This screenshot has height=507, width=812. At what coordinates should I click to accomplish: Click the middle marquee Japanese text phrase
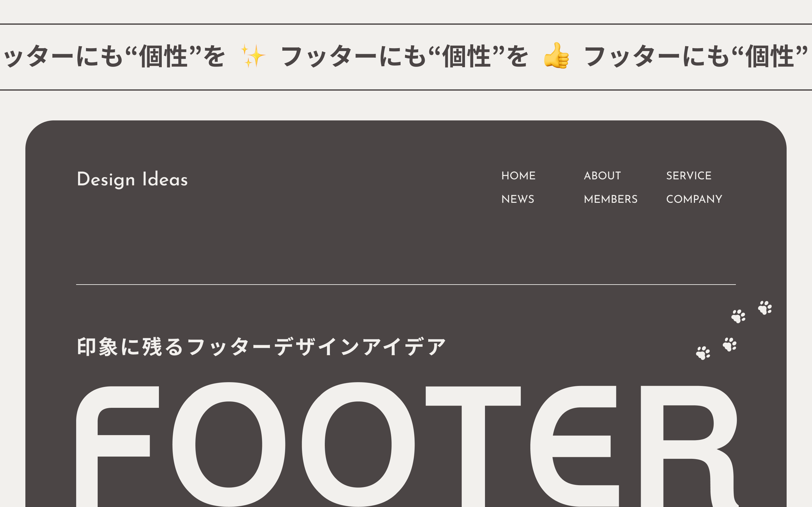click(x=404, y=56)
